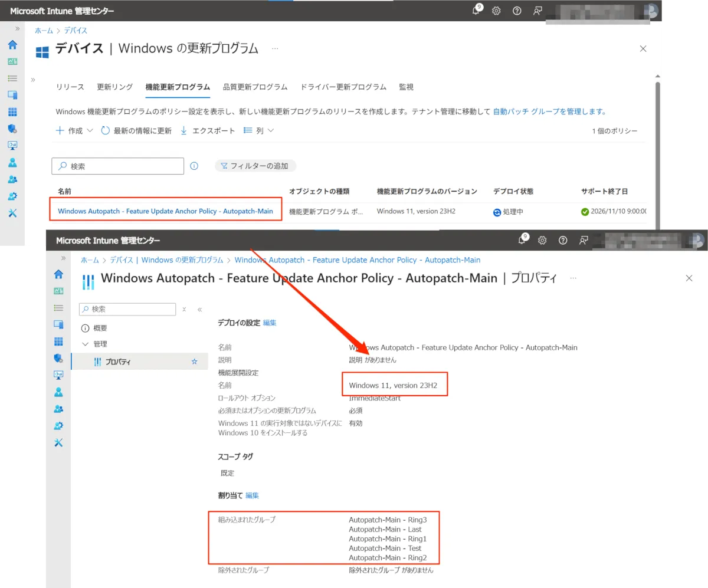Image resolution: width=708 pixels, height=588 pixels.
Task: Open help question mark in Windows の更新プログラム page header
Action: click(517, 11)
